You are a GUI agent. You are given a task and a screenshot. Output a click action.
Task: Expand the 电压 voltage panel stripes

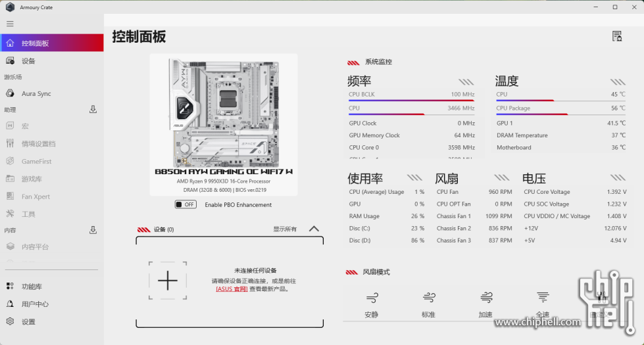618,177
